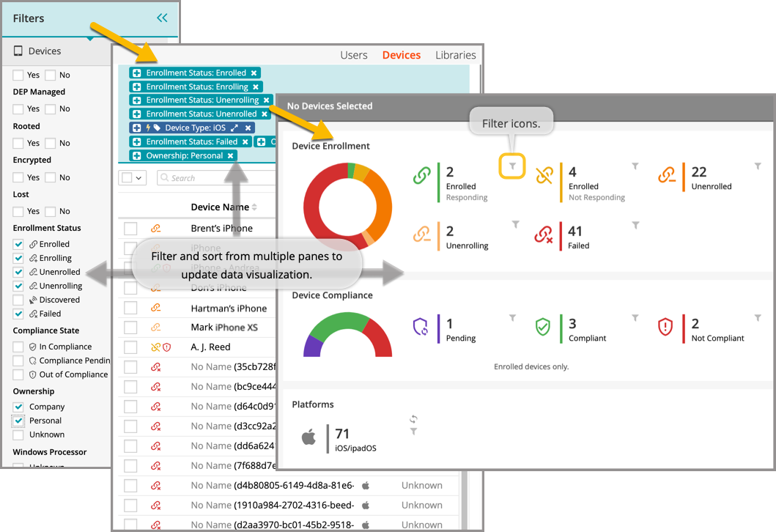
Task: Switch to the Users tab
Action: pos(354,55)
